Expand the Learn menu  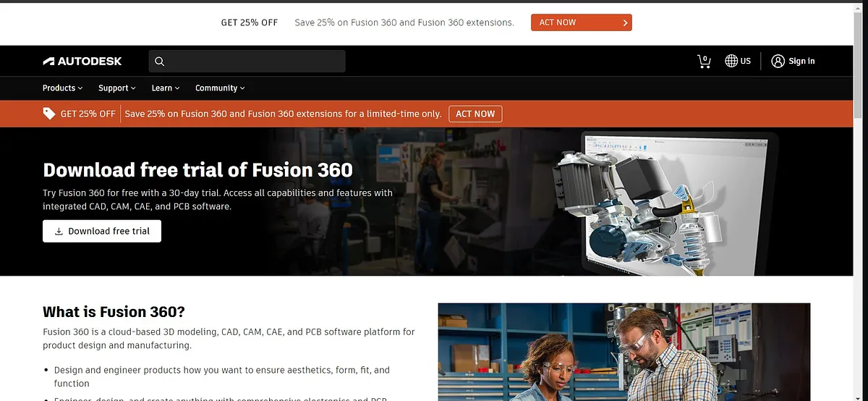tap(166, 88)
